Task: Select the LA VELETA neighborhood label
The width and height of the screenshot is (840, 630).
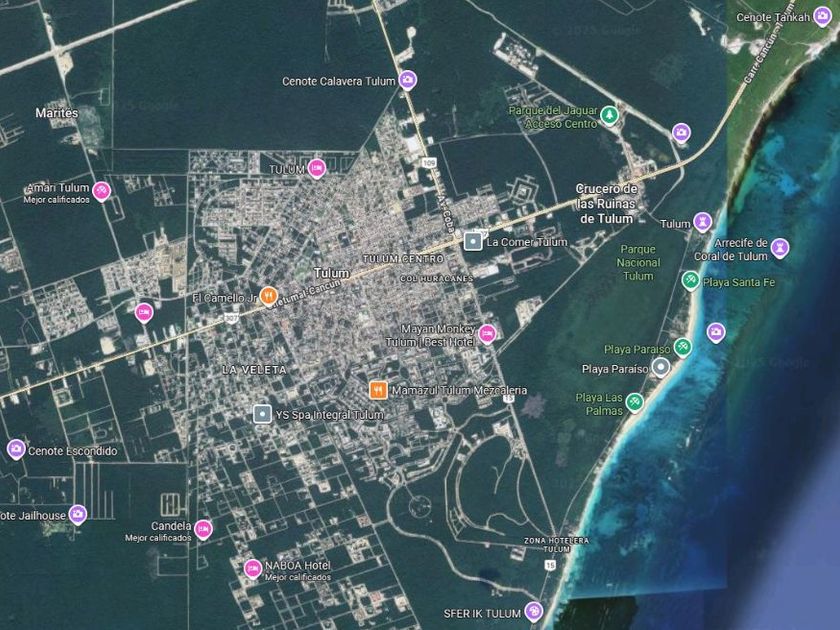Action: tap(254, 370)
